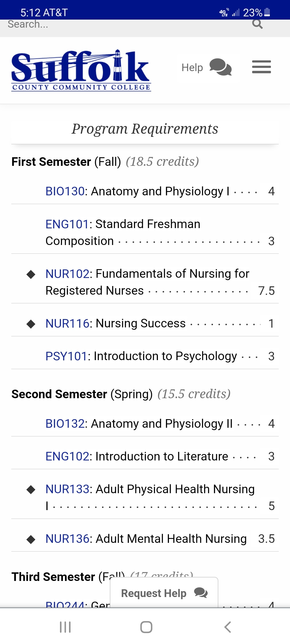This screenshot has height=644, width=290.
Task: Tap the Android back arrow
Action: point(227,627)
